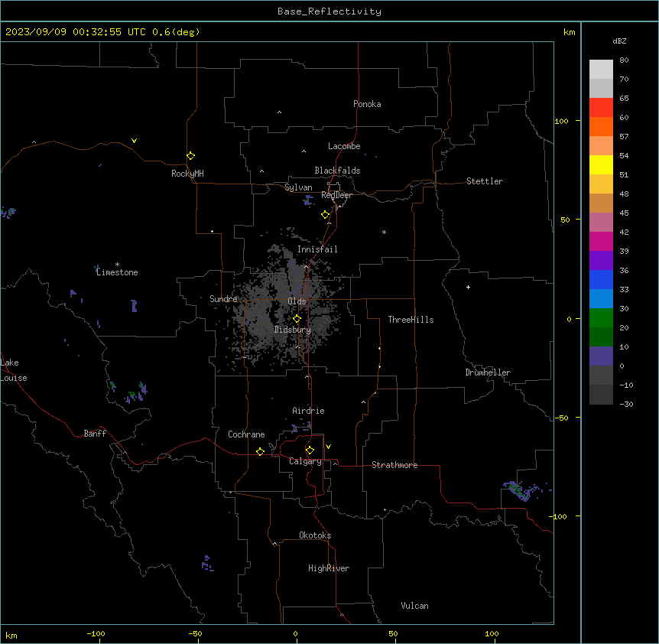Image resolution: width=659 pixels, height=644 pixels.
Task: Click the Blackfalds city label
Action: (337, 171)
